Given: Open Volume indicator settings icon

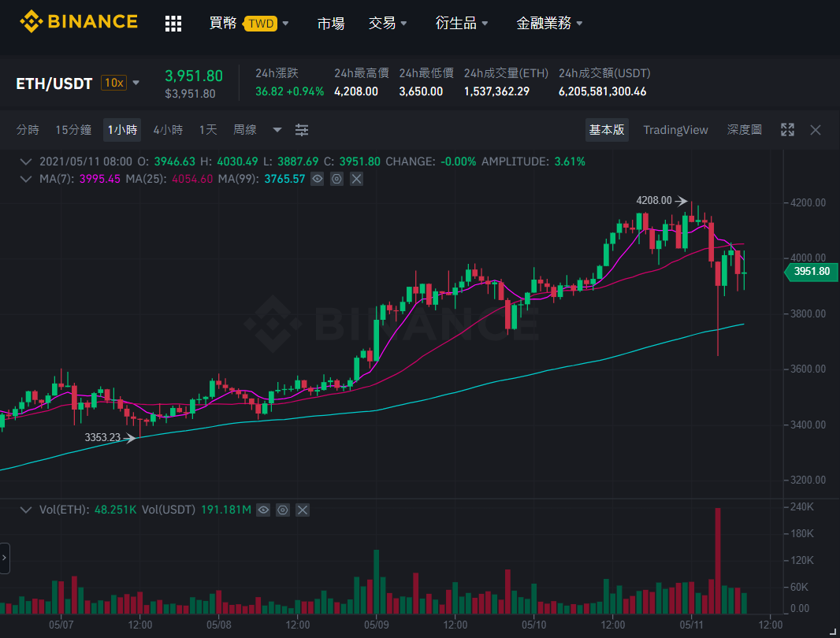Looking at the screenshot, I should coord(282,510).
